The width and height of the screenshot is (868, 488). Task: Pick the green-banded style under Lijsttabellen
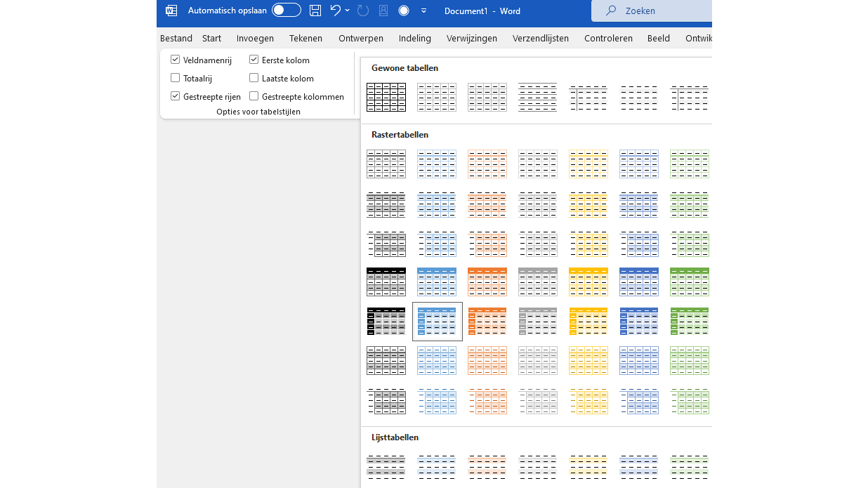click(x=690, y=468)
